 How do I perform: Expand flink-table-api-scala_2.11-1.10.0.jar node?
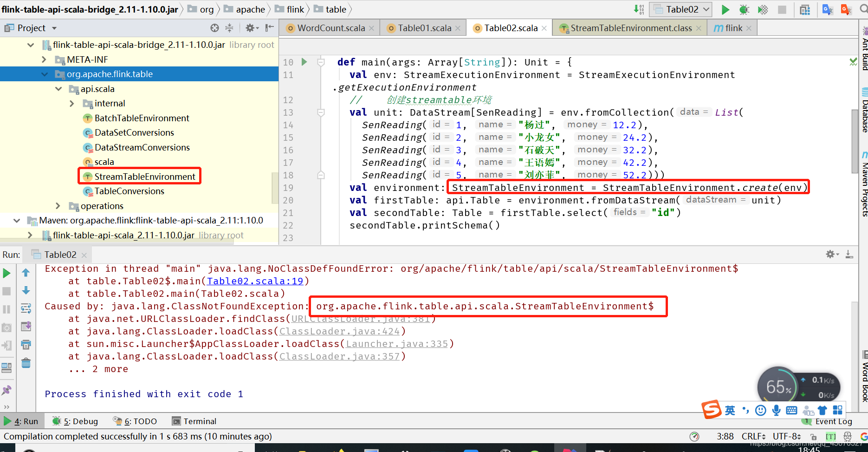(30, 235)
